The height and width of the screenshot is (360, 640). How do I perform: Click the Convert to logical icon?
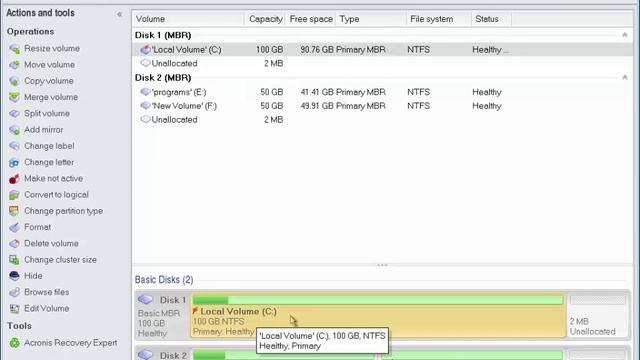click(15, 195)
